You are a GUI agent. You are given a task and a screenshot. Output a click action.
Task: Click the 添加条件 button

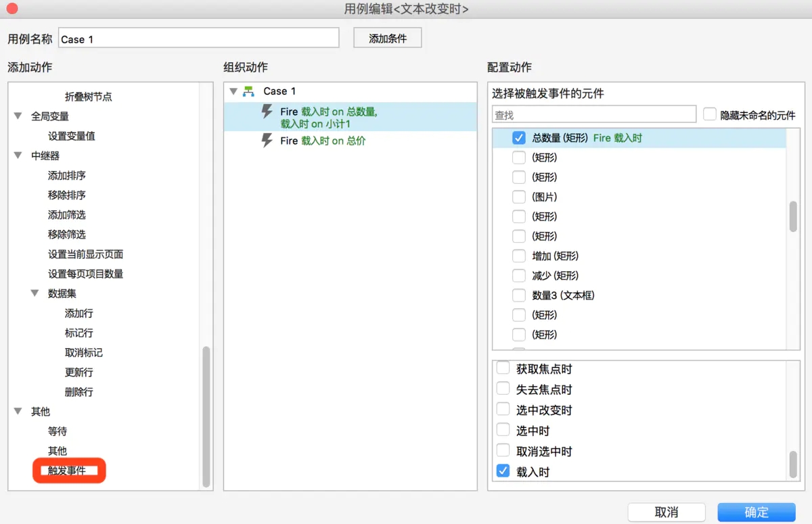tap(387, 37)
